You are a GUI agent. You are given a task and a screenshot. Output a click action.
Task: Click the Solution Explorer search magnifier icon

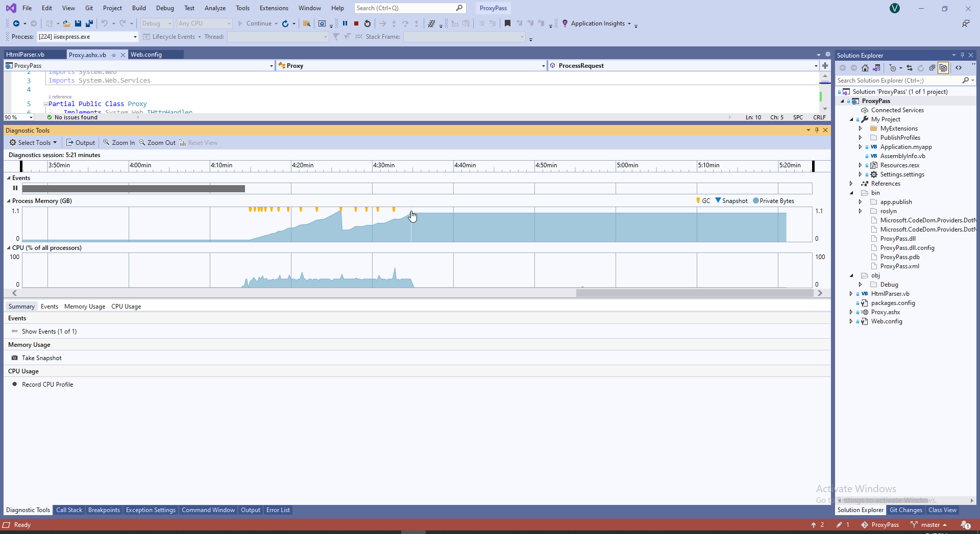965,81
